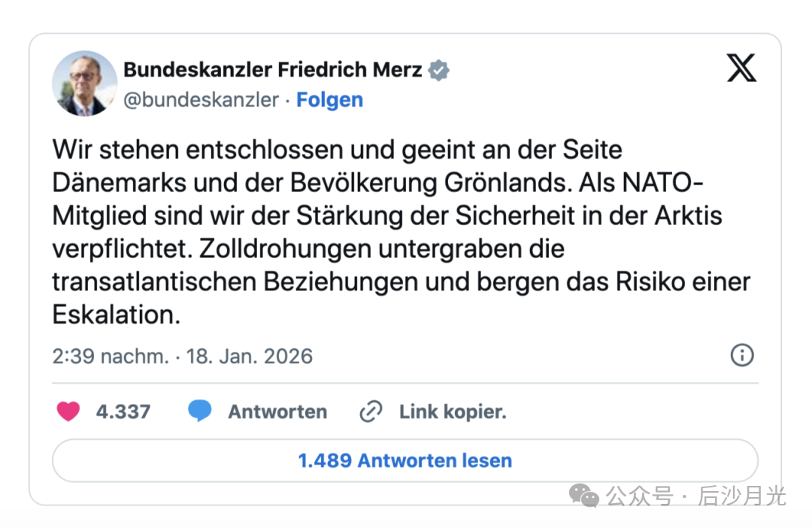Open the 2:39 nachm. timestamp link

coord(110,356)
